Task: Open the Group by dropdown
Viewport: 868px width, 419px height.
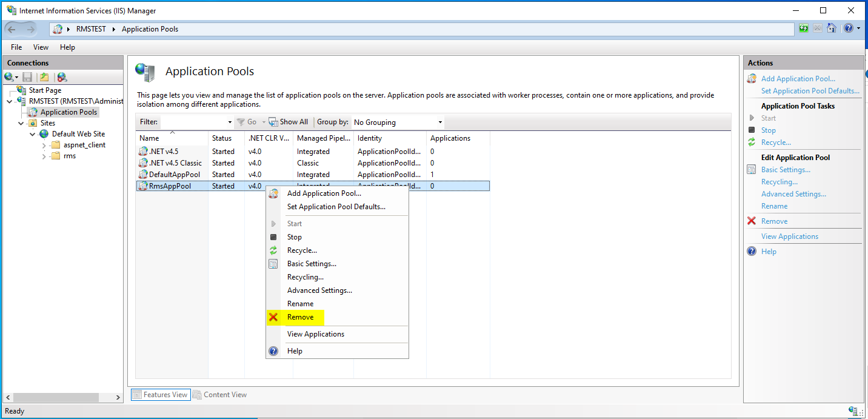Action: point(398,122)
